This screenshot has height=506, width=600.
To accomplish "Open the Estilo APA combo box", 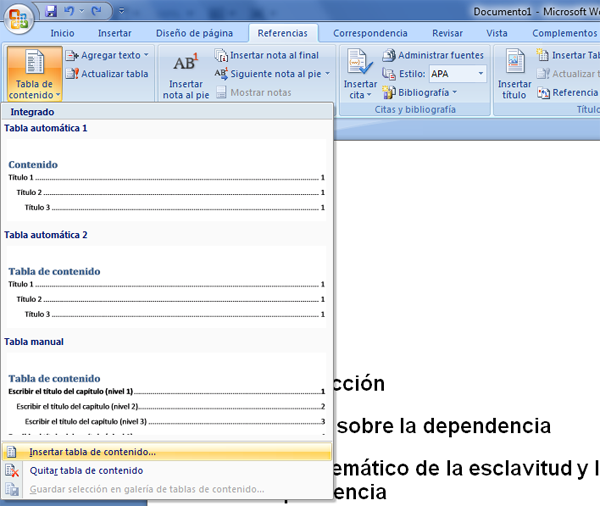I will click(481, 74).
